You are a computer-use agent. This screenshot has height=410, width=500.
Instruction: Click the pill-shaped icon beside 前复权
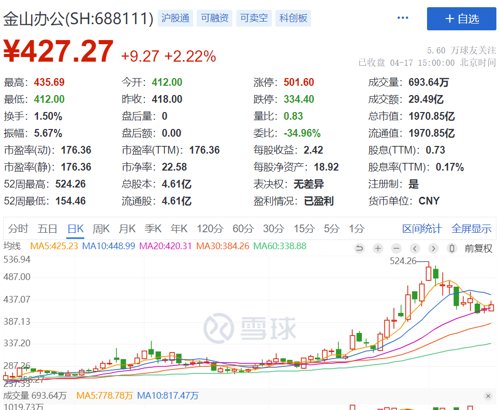pyautogui.click(x=452, y=248)
